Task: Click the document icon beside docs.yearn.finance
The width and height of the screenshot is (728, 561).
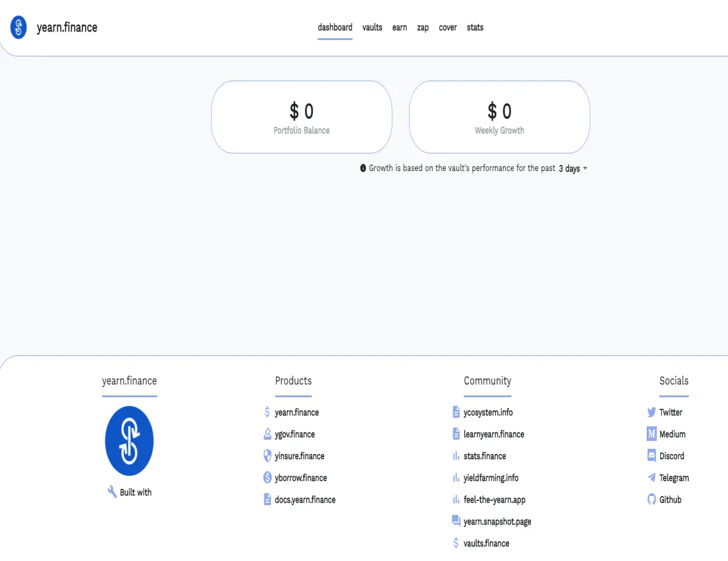Action: click(267, 500)
